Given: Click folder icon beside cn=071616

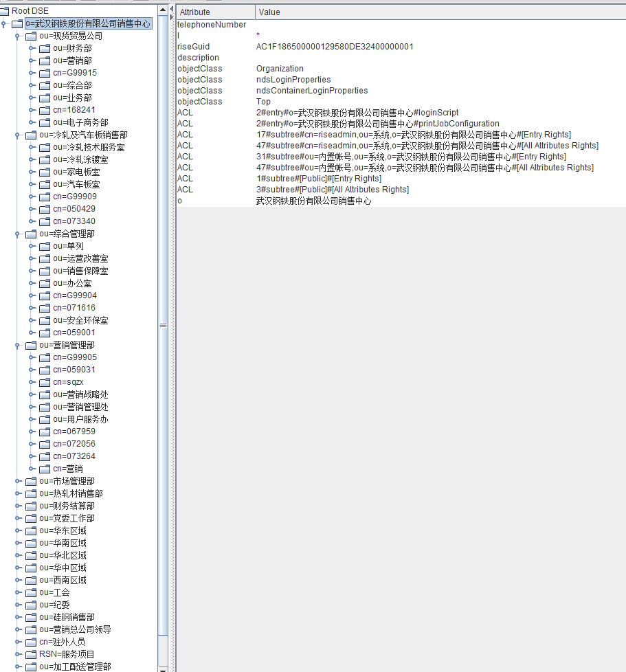Looking at the screenshot, I should click(x=45, y=308).
